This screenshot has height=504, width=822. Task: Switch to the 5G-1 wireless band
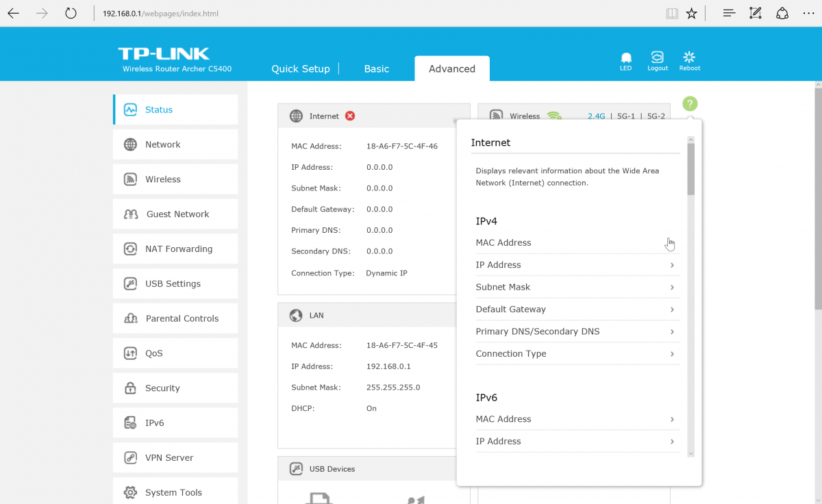point(626,116)
